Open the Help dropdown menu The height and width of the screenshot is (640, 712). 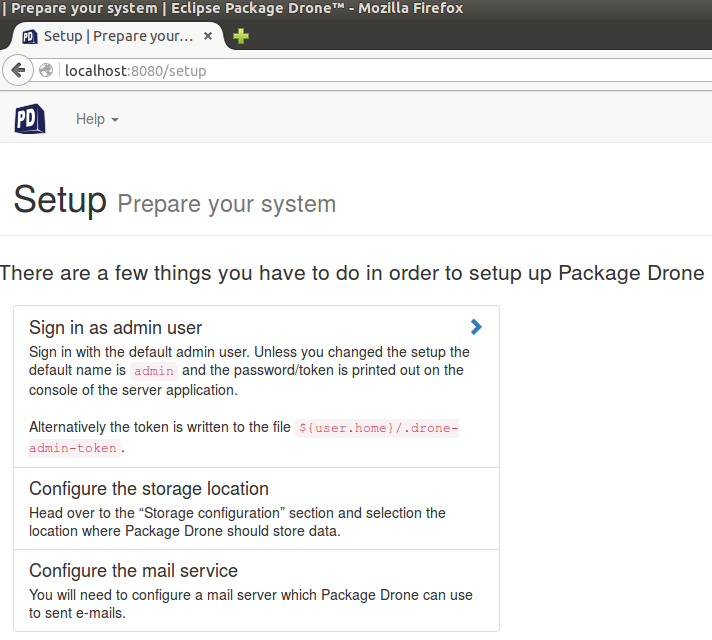click(97, 119)
